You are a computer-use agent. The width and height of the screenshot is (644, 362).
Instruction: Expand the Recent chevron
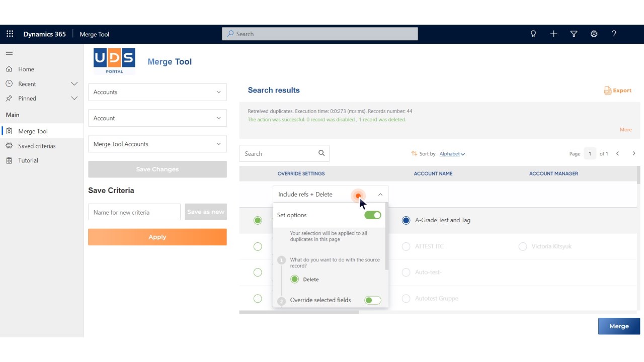coord(74,84)
